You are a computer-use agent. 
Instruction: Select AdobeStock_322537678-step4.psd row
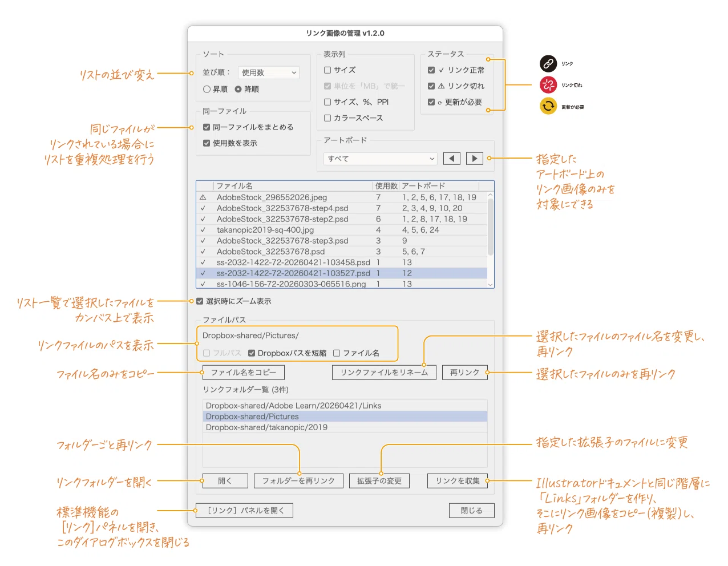coord(342,208)
